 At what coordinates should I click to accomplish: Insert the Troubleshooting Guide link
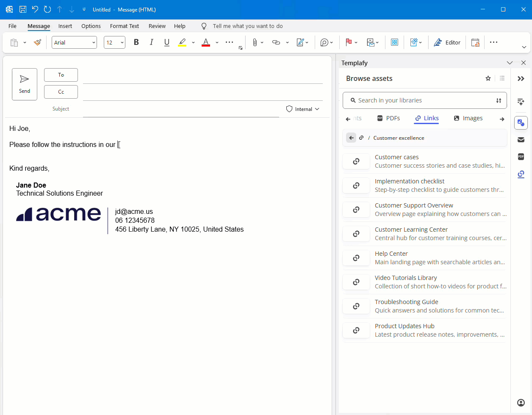[424, 306]
